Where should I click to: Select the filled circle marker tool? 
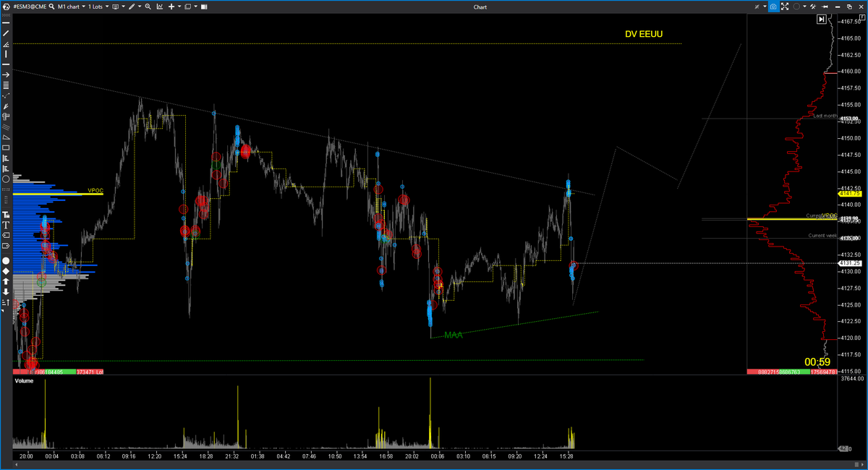point(6,261)
